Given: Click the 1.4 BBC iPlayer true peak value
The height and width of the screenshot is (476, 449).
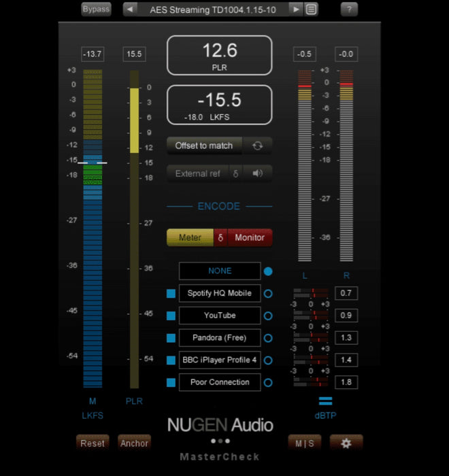Looking at the screenshot, I should pos(346,360).
